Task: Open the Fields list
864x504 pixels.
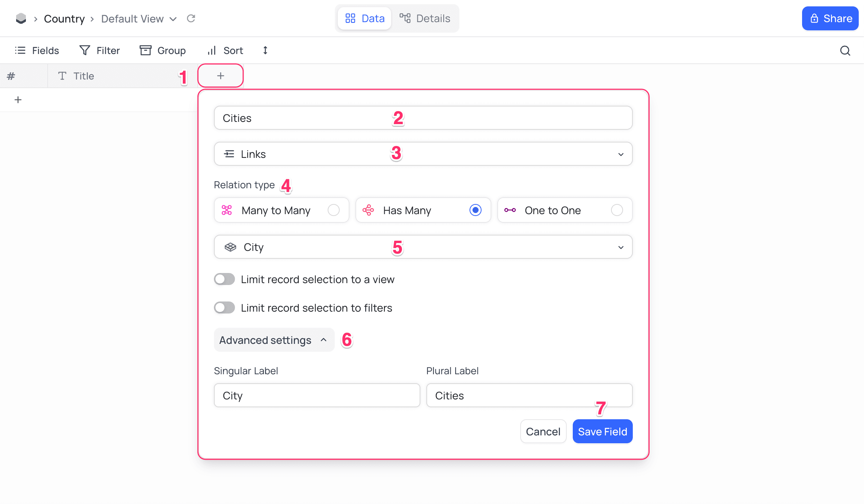Action: tap(37, 50)
